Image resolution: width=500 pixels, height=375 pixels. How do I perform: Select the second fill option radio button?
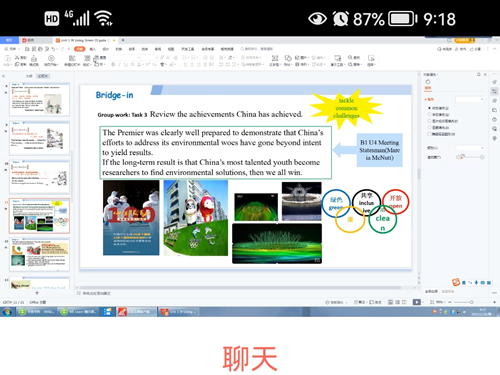tap(429, 114)
